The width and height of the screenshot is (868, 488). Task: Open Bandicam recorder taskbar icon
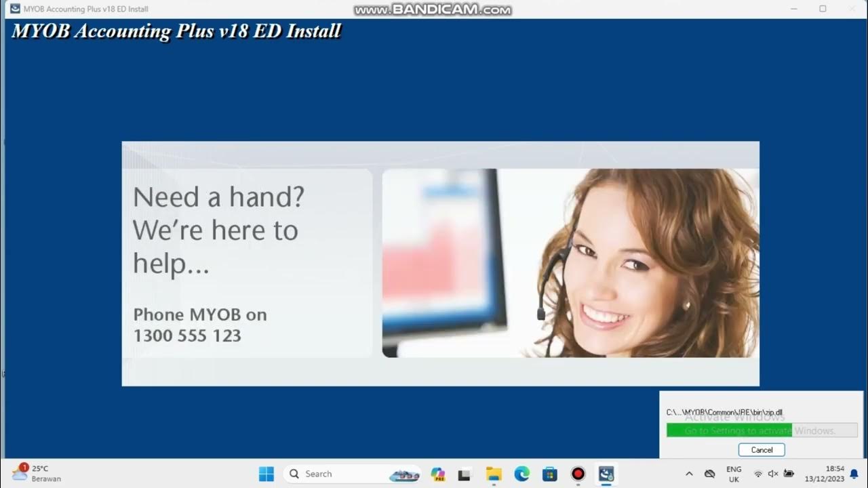pyautogui.click(x=578, y=474)
